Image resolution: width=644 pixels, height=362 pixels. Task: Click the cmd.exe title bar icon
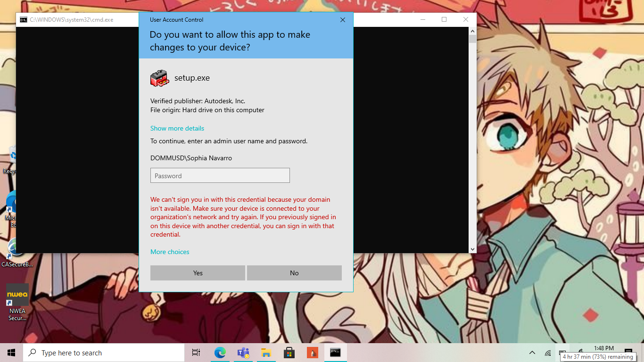point(23,20)
